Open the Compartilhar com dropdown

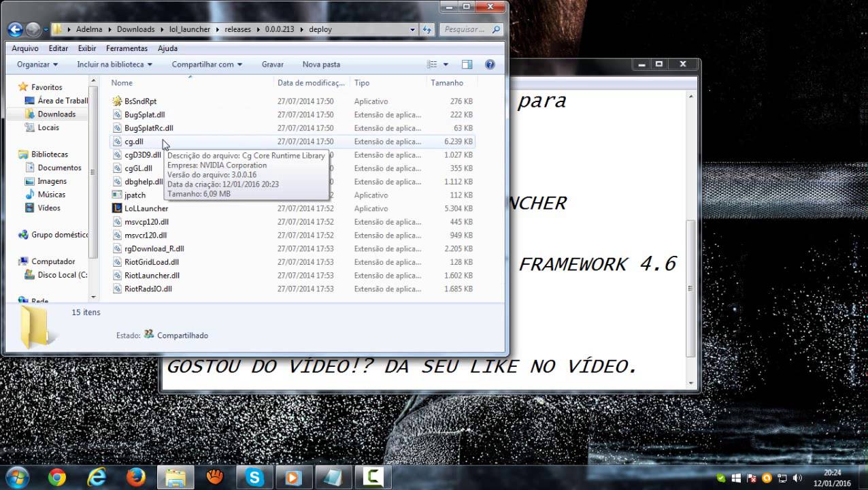(x=205, y=64)
